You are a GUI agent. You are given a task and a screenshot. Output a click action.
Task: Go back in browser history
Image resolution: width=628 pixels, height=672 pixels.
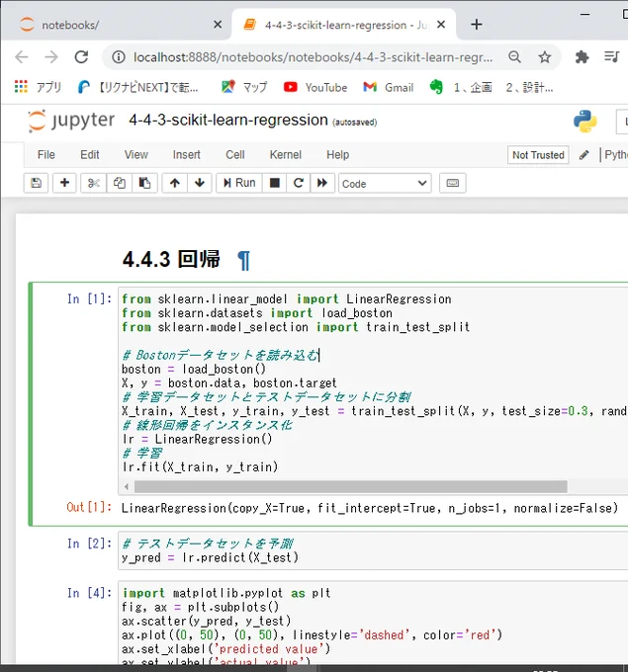[x=22, y=57]
